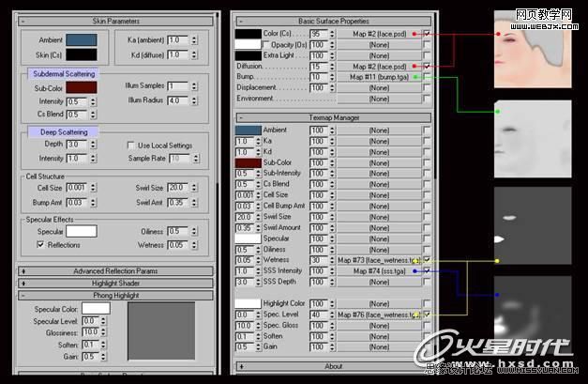Open the Texmap Highlight Color white swatch
The height and width of the screenshot is (384, 588).
point(248,303)
